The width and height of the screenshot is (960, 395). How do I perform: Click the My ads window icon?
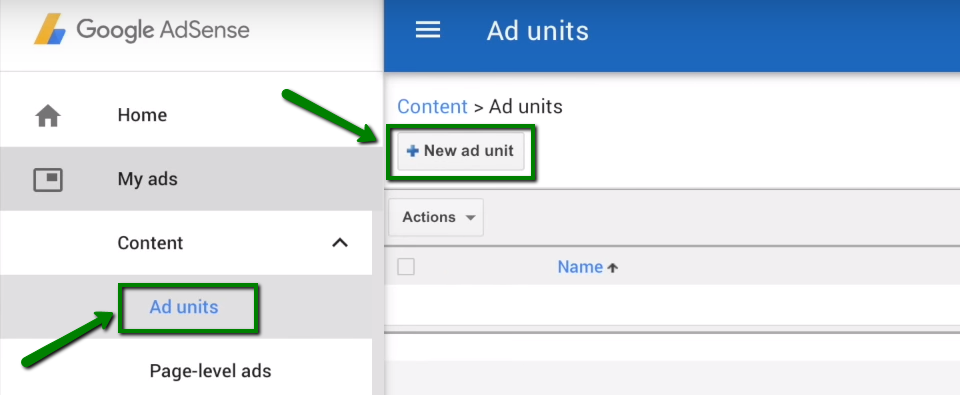(x=48, y=180)
